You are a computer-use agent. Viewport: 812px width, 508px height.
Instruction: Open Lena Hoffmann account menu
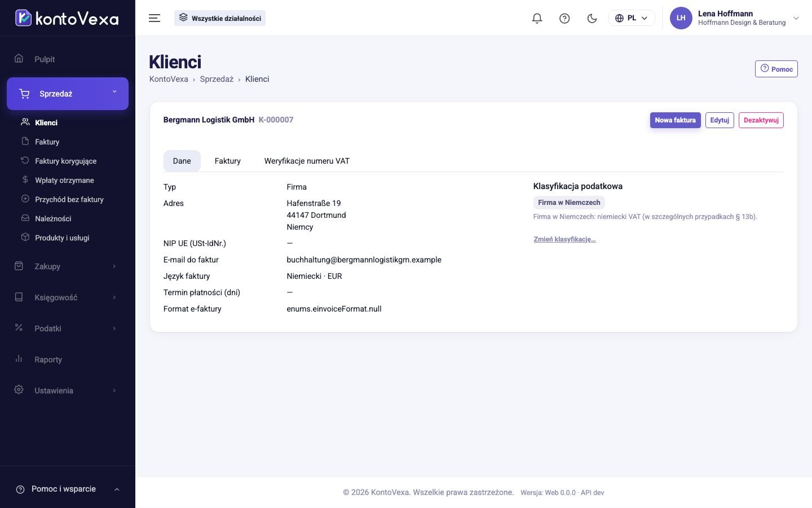coord(735,18)
